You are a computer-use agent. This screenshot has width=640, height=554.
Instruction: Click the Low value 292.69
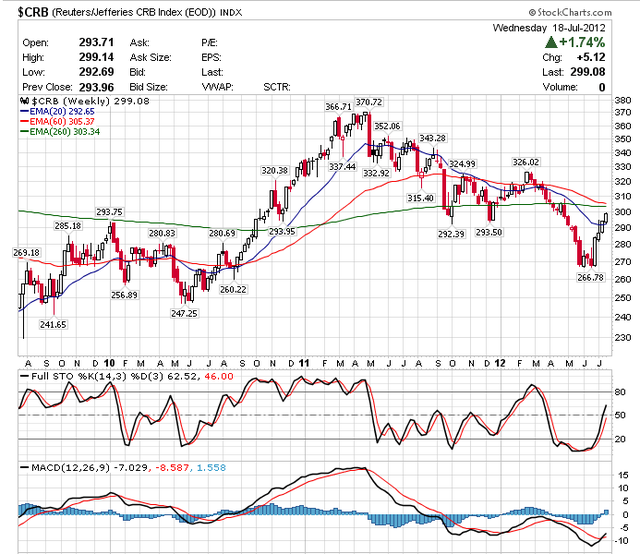(96, 72)
